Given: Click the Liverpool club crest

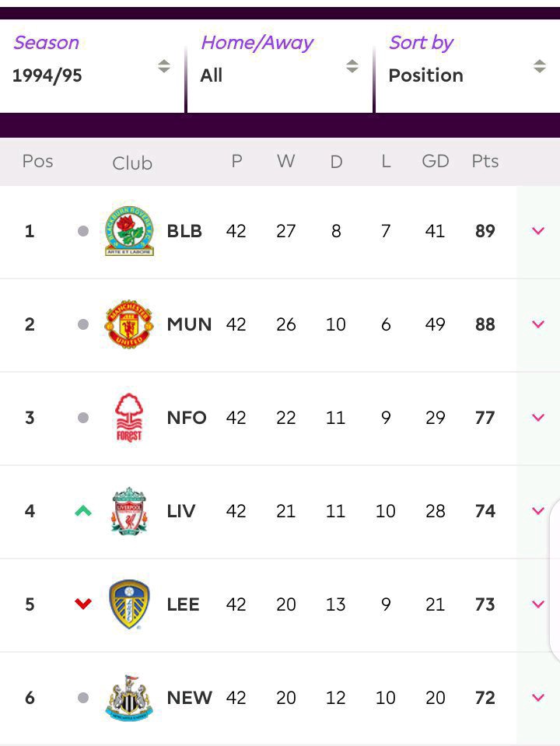Looking at the screenshot, I should coord(129,511).
